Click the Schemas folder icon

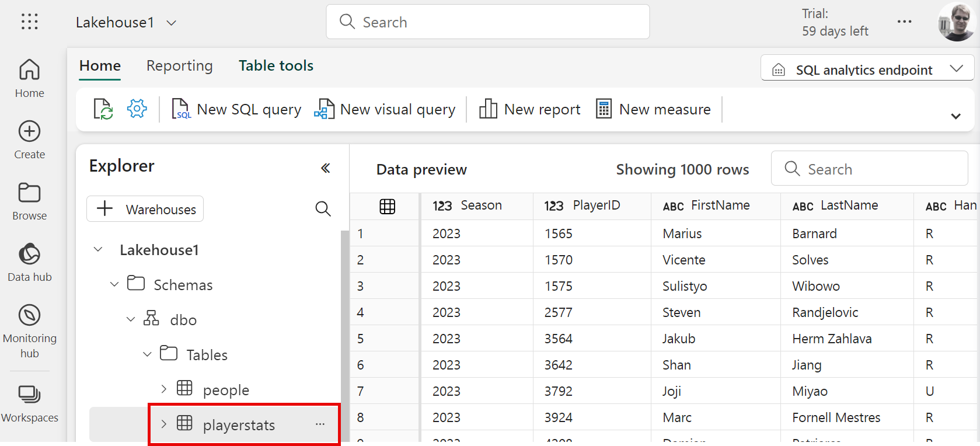point(136,283)
